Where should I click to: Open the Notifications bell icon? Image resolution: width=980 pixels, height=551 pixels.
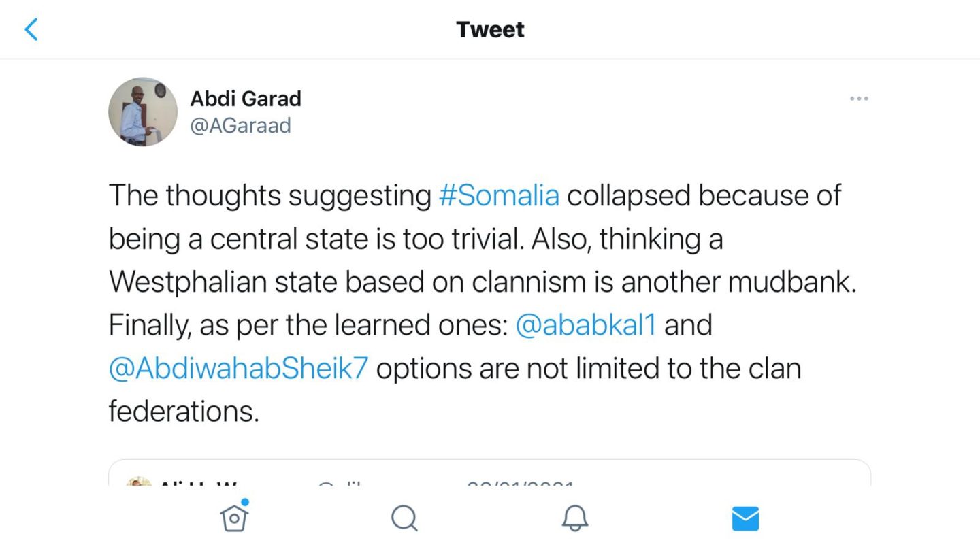point(574,519)
